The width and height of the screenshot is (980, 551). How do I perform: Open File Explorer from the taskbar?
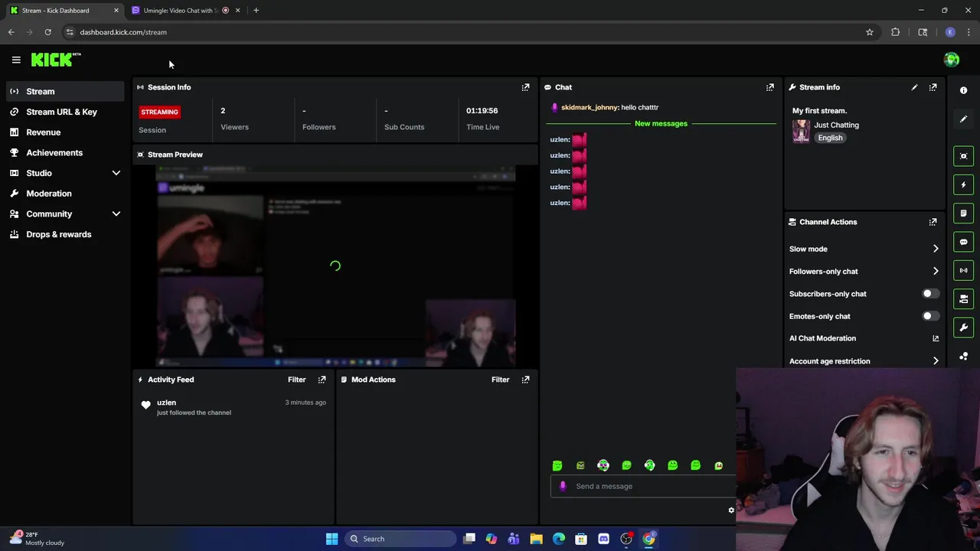pos(536,539)
